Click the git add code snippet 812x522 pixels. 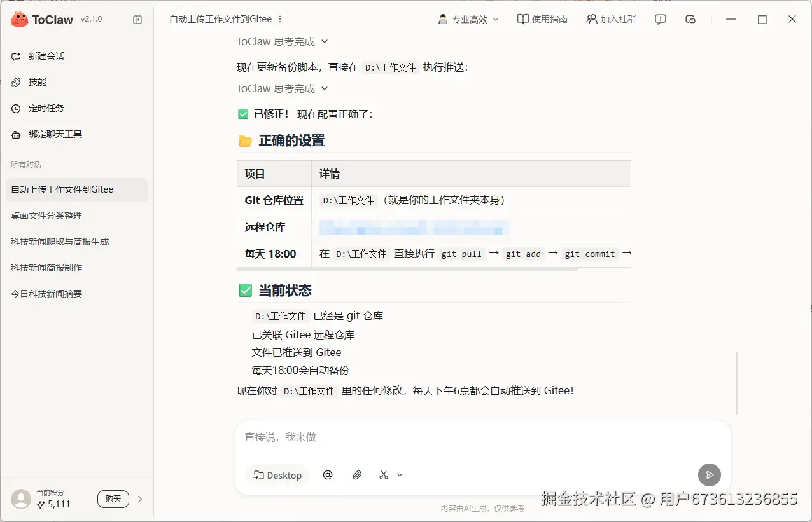click(x=523, y=254)
